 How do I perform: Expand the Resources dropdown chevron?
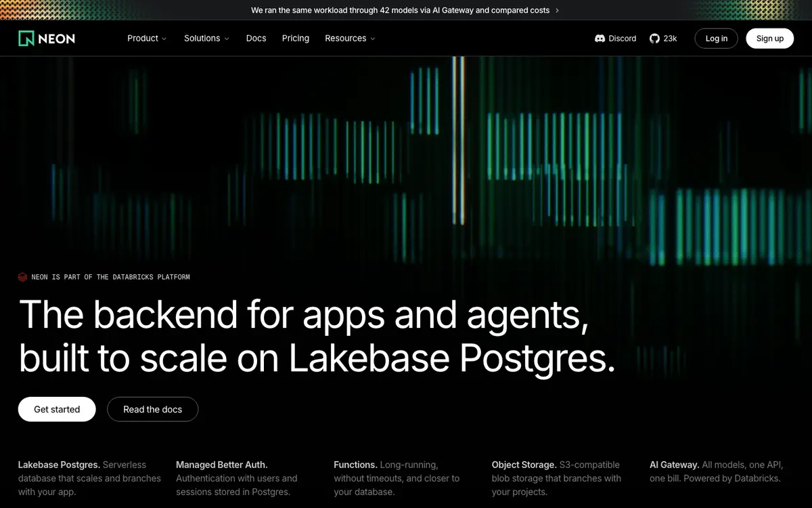(373, 39)
